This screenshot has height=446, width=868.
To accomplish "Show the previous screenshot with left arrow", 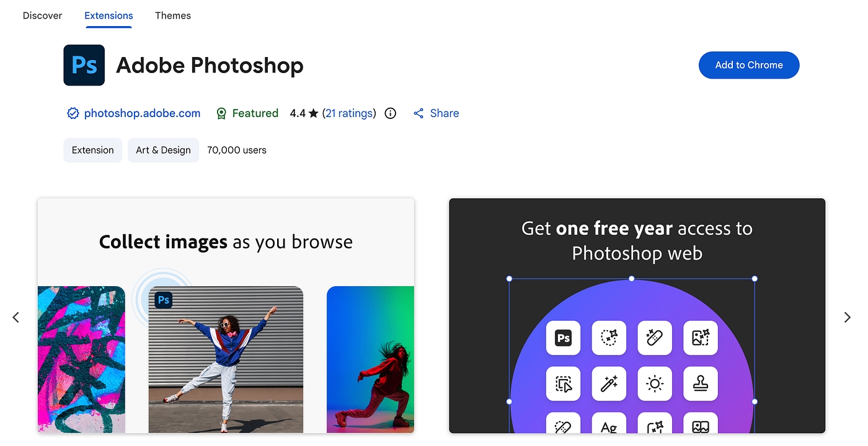I will tap(16, 317).
